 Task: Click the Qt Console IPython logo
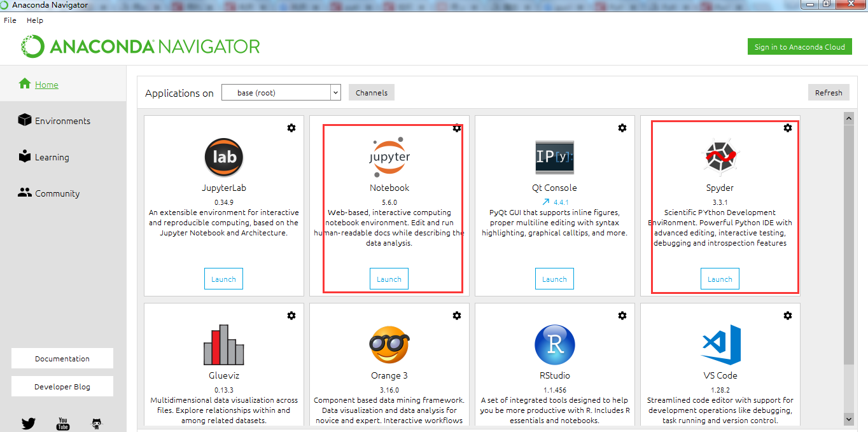point(555,157)
